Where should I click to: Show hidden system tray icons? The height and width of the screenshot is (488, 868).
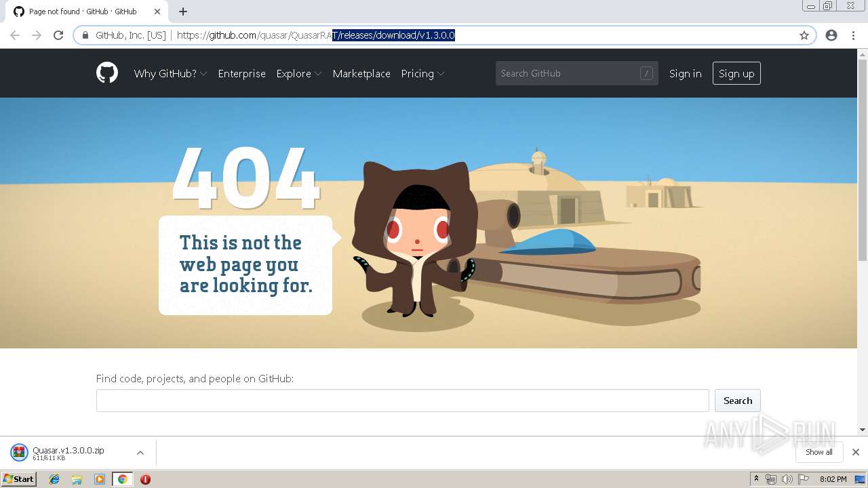(757, 479)
